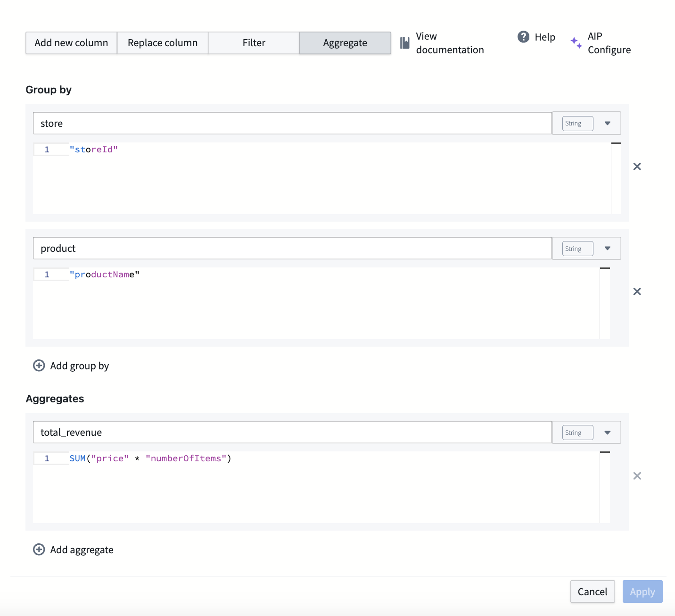Viewport: 675px width, 616px height.
Task: Click line number 1 of SUM editor
Action: pyautogui.click(x=47, y=458)
